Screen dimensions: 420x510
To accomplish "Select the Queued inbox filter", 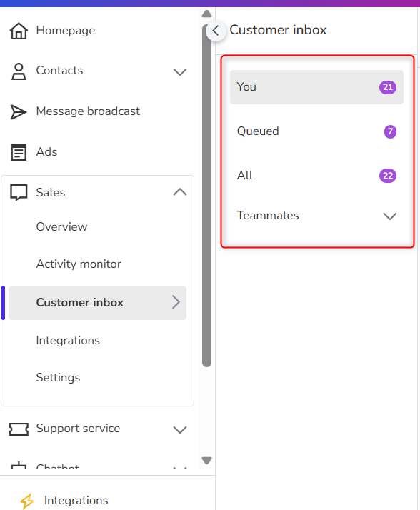I will pos(316,131).
